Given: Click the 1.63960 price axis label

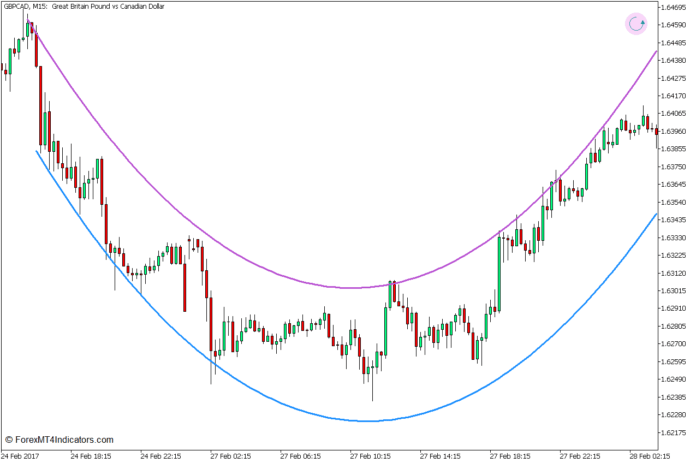Looking at the screenshot, I should 676,131.
